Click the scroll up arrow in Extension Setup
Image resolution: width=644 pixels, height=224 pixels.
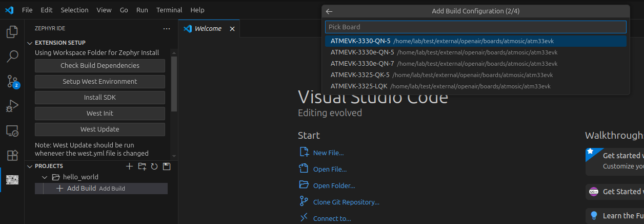174,52
